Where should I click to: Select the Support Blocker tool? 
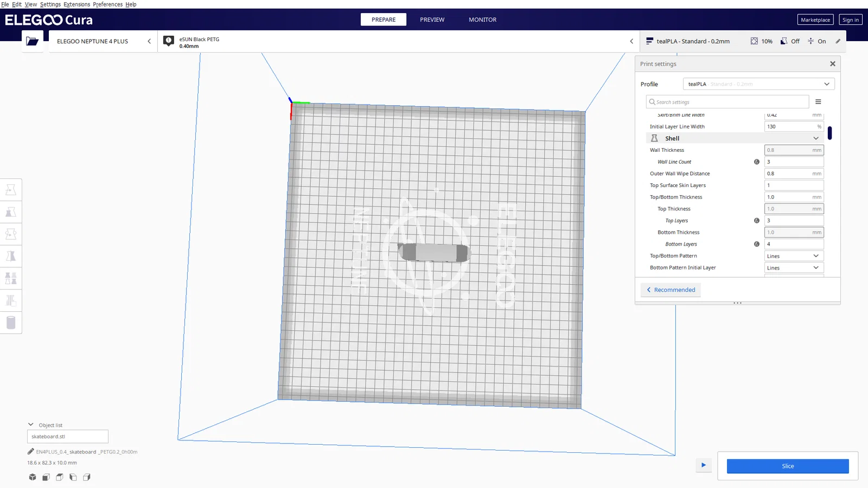coord(11,301)
